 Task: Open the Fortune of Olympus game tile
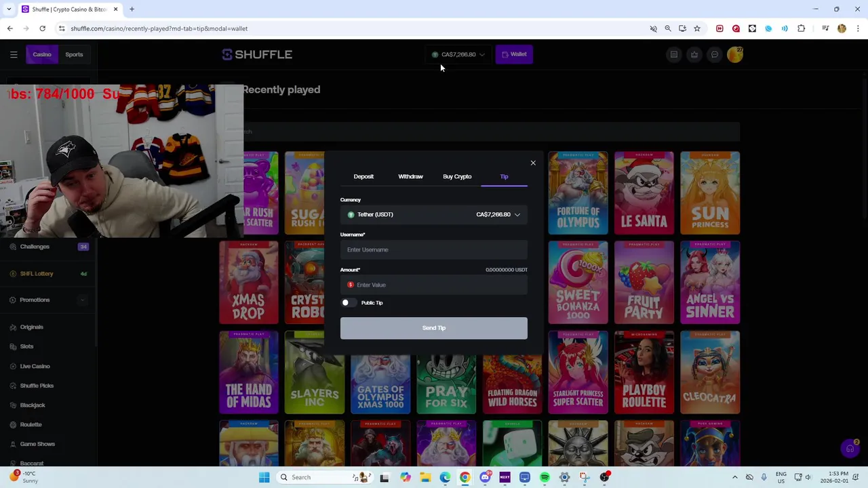point(578,193)
